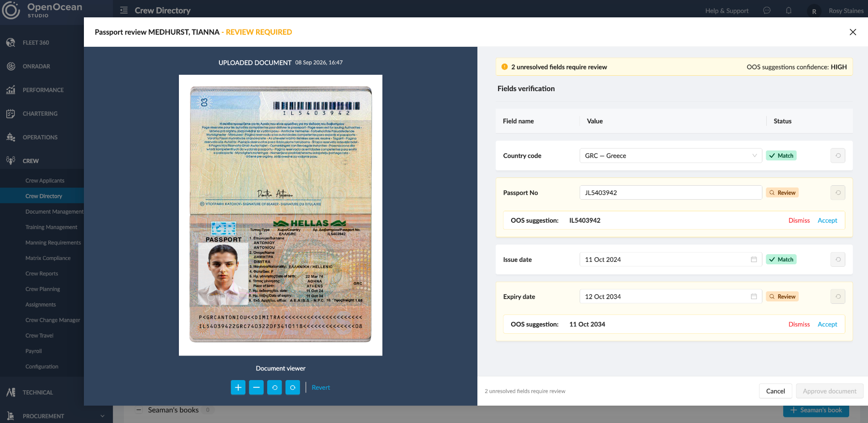Reset the Passport No field value
This screenshot has width=868, height=423.
(x=838, y=192)
